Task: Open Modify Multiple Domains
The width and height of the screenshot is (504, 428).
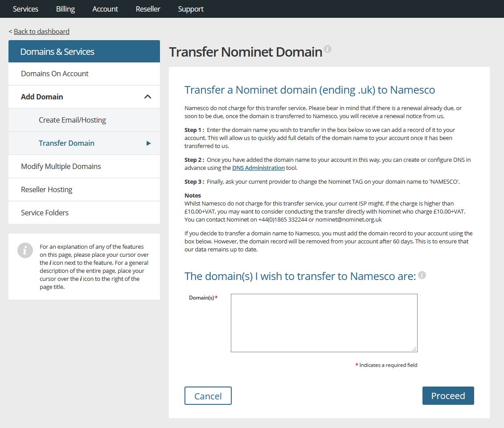Action: click(x=84, y=166)
